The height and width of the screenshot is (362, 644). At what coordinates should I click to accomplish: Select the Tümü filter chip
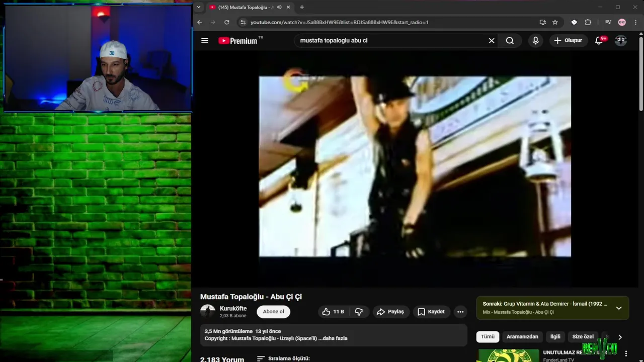coord(488,337)
